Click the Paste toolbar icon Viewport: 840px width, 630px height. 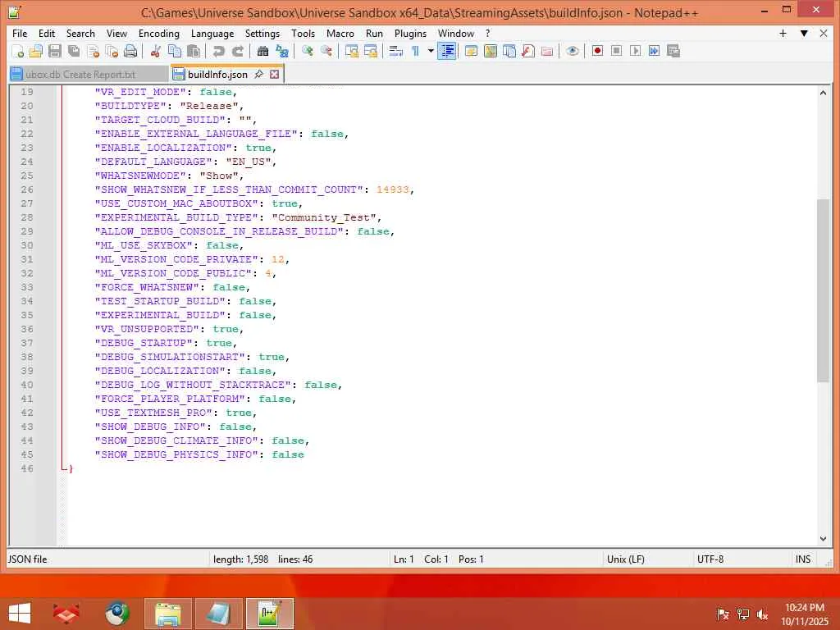coord(194,51)
